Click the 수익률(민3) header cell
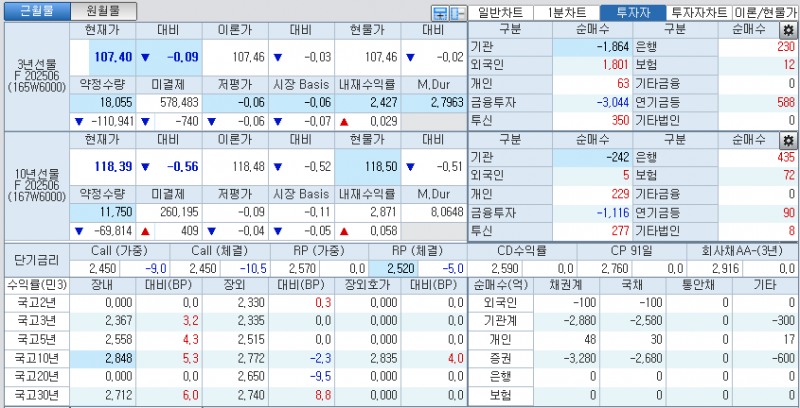Image resolution: width=800 pixels, height=408 pixels. point(37,286)
